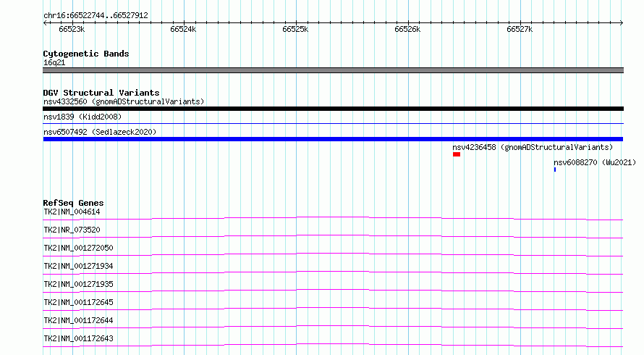644x355 pixels.
Task: Click the chr16:66522744..66527912 coordinate label
Action: pos(96,15)
